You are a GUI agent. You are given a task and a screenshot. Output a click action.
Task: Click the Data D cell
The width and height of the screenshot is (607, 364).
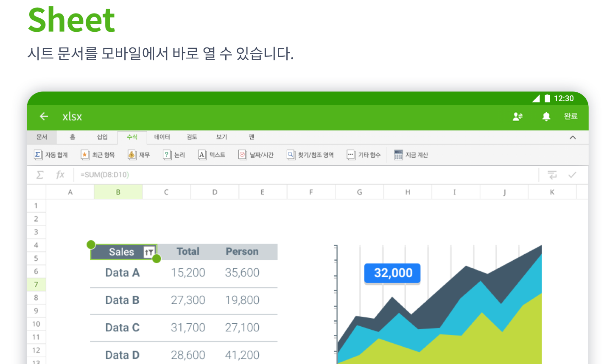point(122,355)
